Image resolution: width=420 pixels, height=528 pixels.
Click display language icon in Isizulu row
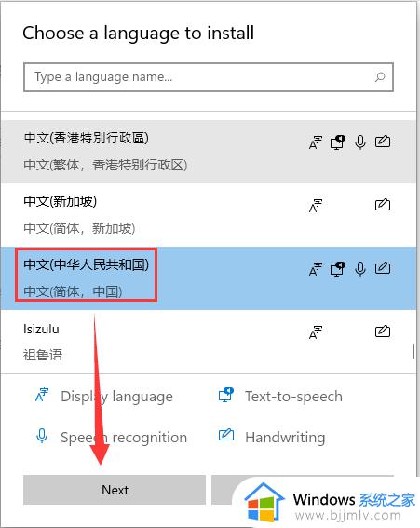316,332
